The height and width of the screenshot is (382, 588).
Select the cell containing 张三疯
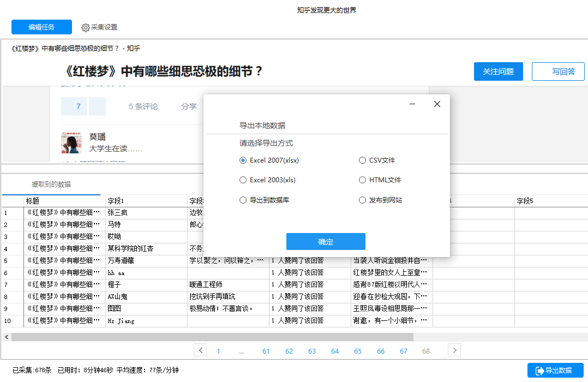click(x=147, y=213)
